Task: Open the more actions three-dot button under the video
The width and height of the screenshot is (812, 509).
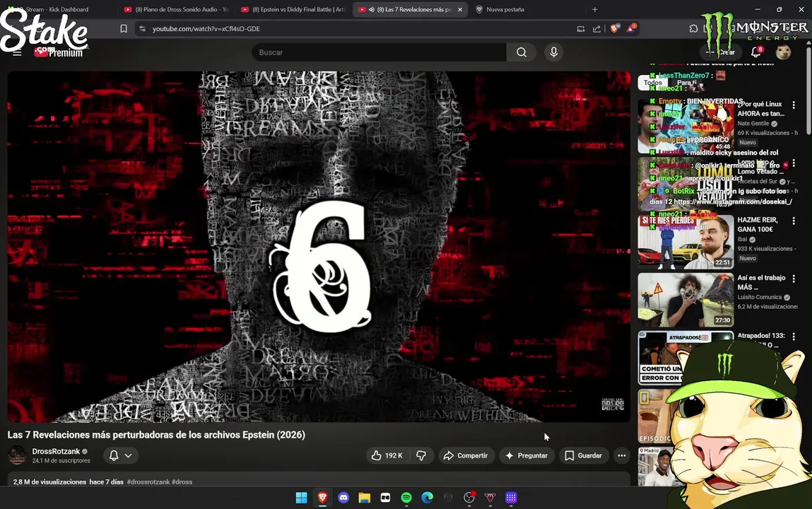Action: click(621, 456)
